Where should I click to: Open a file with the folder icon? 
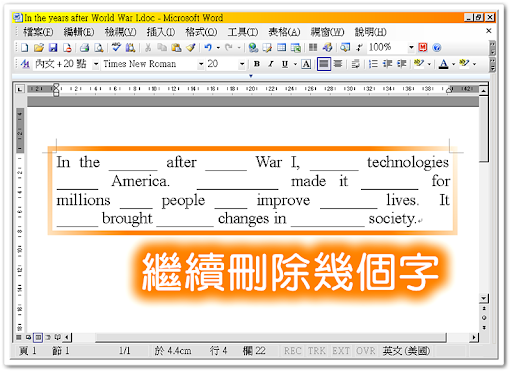pyautogui.click(x=39, y=48)
